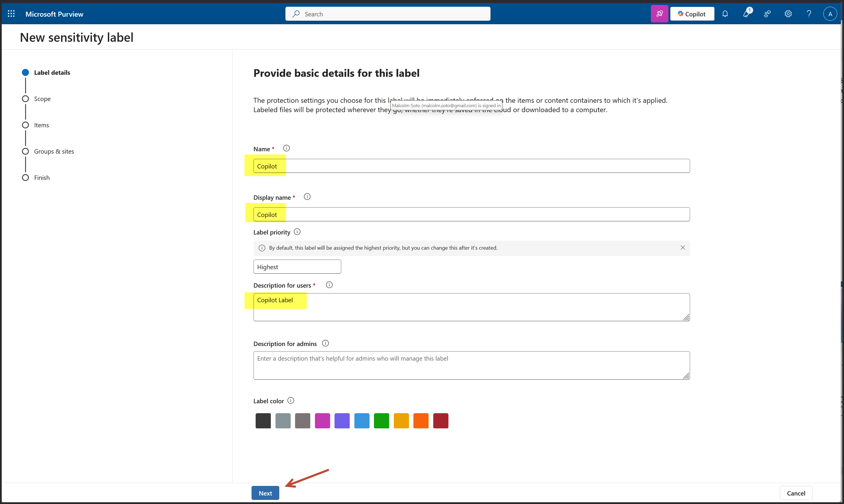Go to the Finish step
This screenshot has width=844, height=504.
[42, 178]
